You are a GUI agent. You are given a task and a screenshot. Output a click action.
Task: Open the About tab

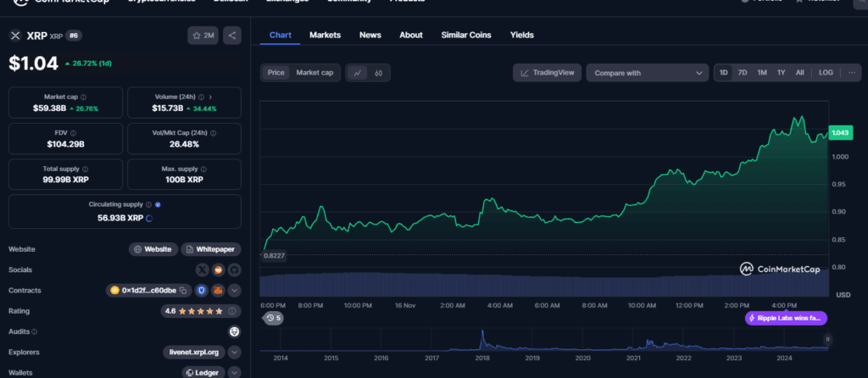point(411,35)
